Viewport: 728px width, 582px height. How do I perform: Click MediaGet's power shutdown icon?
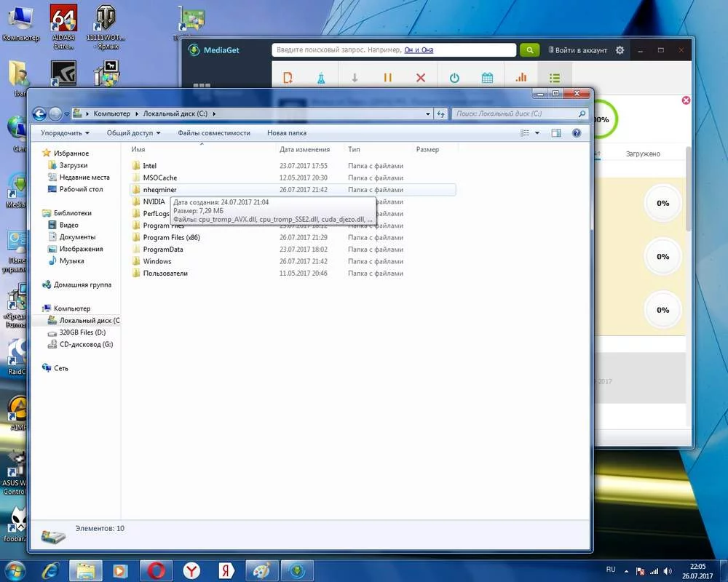[454, 78]
